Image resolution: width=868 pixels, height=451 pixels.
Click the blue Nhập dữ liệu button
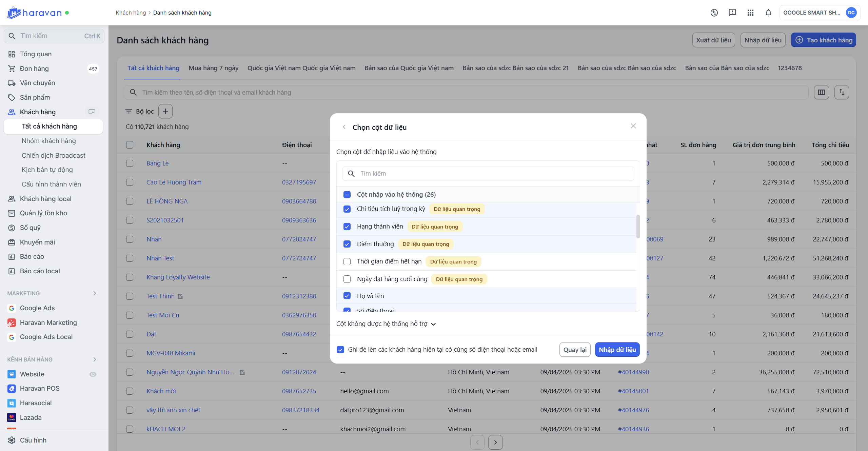[617, 350]
